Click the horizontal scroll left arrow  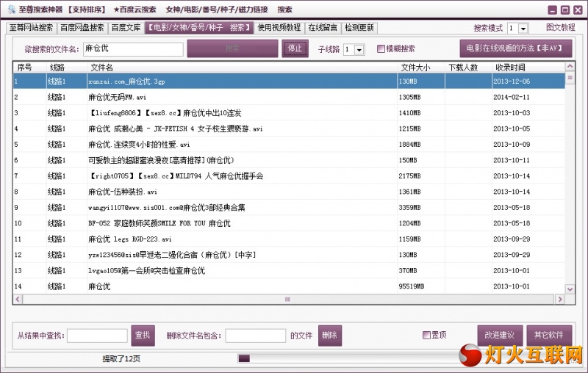click(18, 300)
